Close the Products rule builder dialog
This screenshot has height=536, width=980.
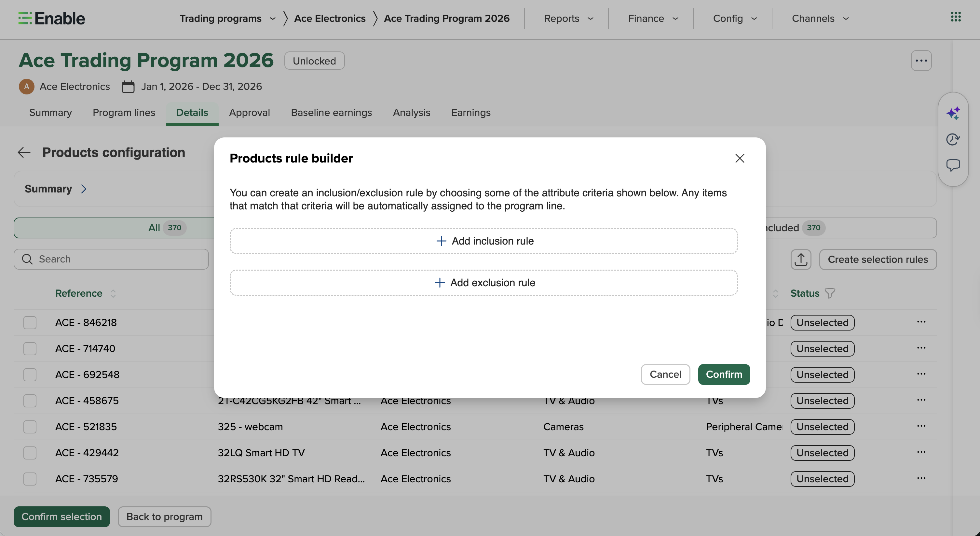pyautogui.click(x=740, y=158)
